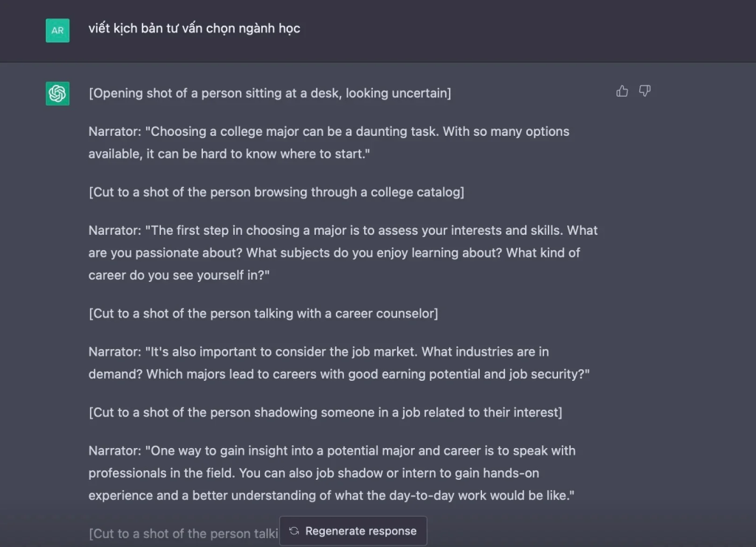Viewport: 756px width, 547px height.
Task: Click the "browsing through a college catalog" line
Action: pyautogui.click(x=276, y=192)
